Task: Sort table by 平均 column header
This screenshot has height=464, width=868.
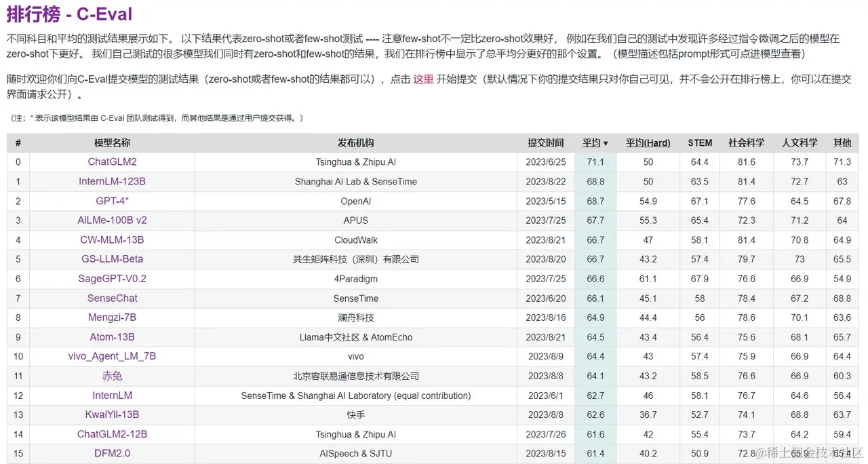Action: click(595, 143)
